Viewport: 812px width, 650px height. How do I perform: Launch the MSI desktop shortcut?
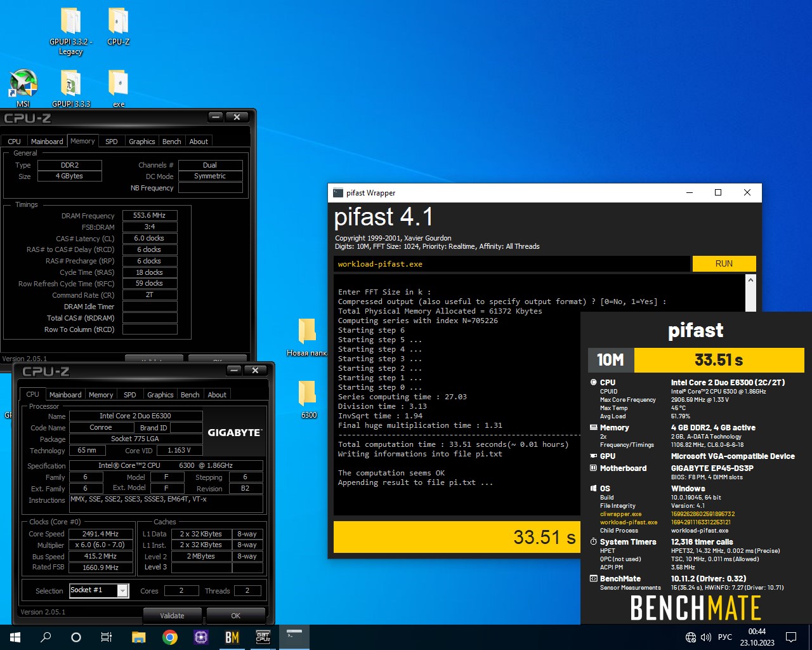tap(23, 88)
